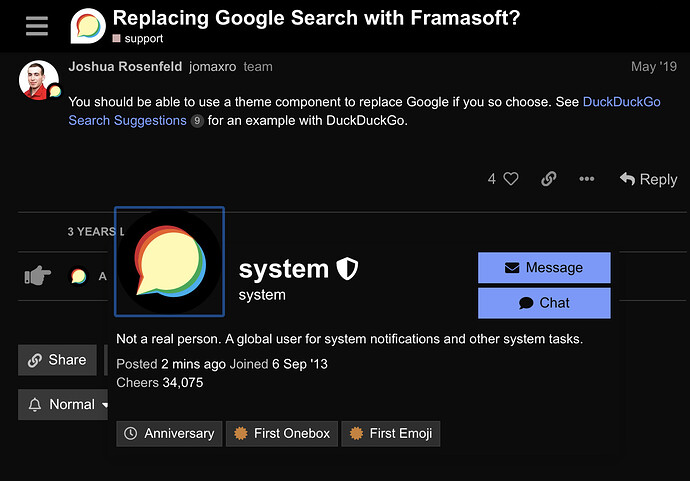This screenshot has height=481, width=690.
Task: Open the Normal notification level dropdown
Action: (x=63, y=404)
